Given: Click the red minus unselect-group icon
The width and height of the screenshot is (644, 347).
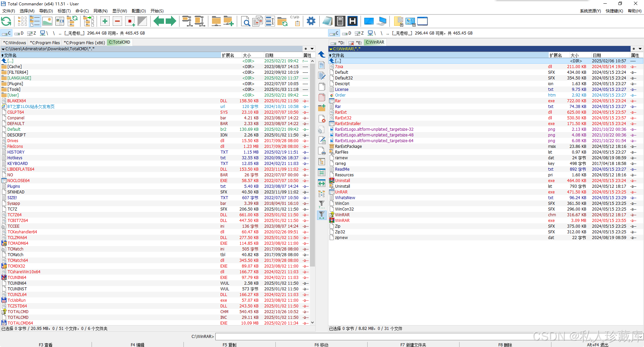Looking at the screenshot, I should click(117, 21).
